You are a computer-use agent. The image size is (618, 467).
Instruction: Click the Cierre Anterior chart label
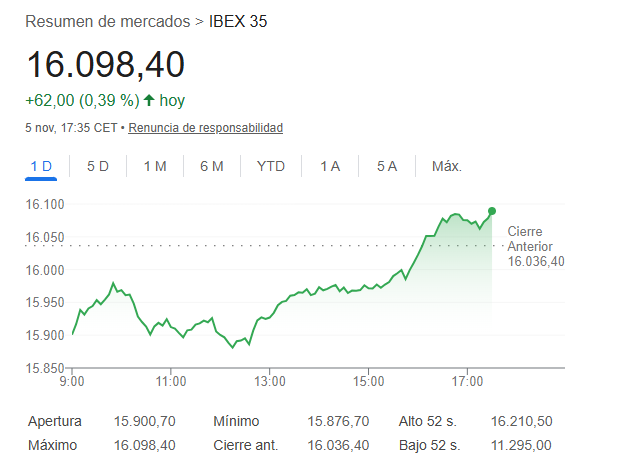[530, 246]
